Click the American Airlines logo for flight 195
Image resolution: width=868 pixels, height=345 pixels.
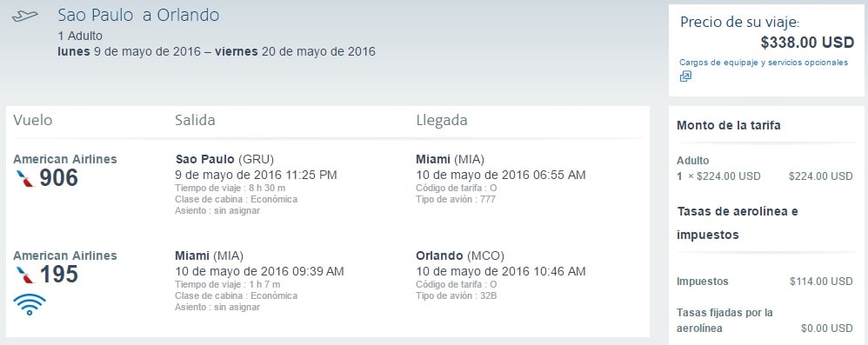[x=25, y=275]
